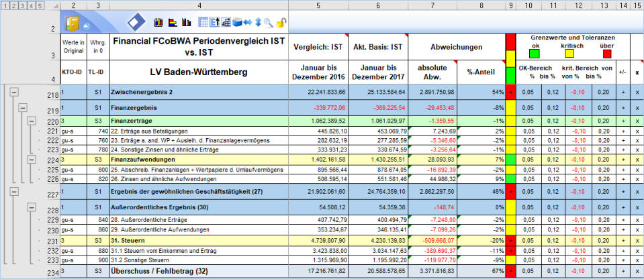
Task: Collapse the Finanzaufwendungen group at row 224
Action: [32, 160]
